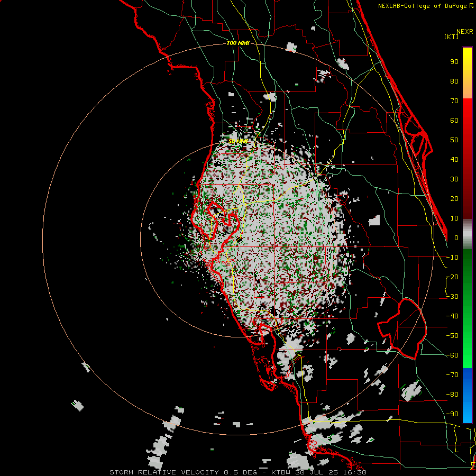Click the positive 60 scale label
The width and height of the screenshot is (476, 476).
454,120
